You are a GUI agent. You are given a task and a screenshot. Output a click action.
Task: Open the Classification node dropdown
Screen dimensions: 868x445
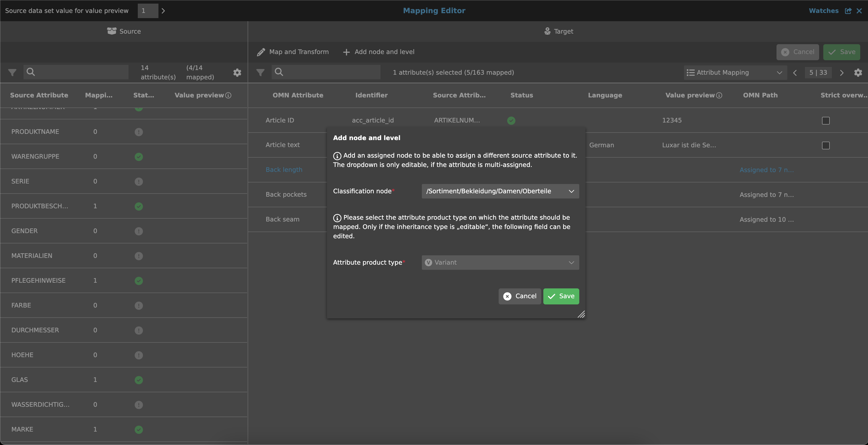pyautogui.click(x=500, y=191)
